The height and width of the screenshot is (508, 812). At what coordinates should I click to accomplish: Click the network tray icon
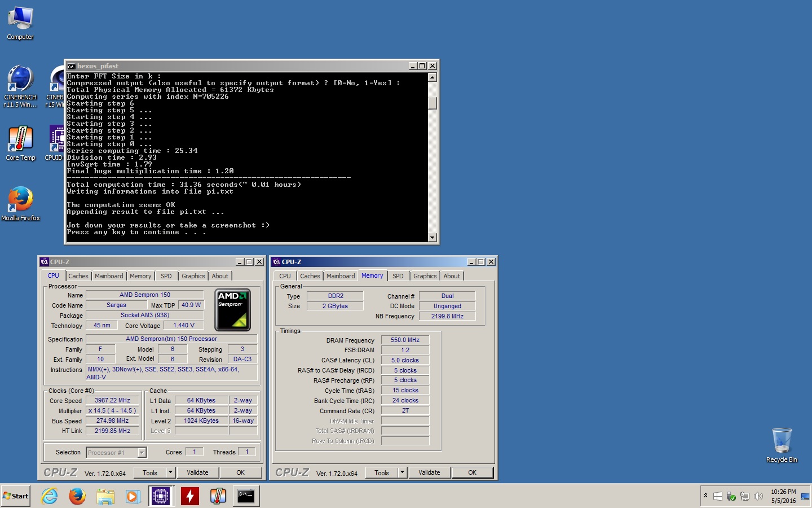[x=745, y=496]
